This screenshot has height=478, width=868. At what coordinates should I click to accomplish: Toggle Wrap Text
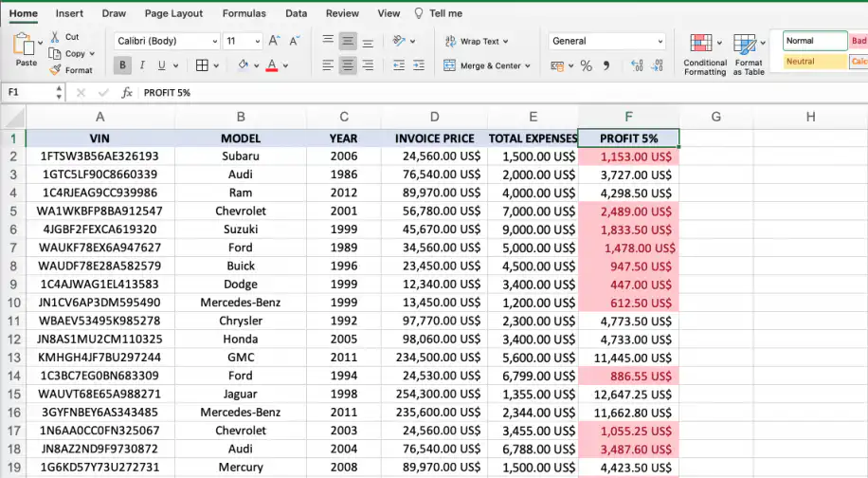[476, 41]
